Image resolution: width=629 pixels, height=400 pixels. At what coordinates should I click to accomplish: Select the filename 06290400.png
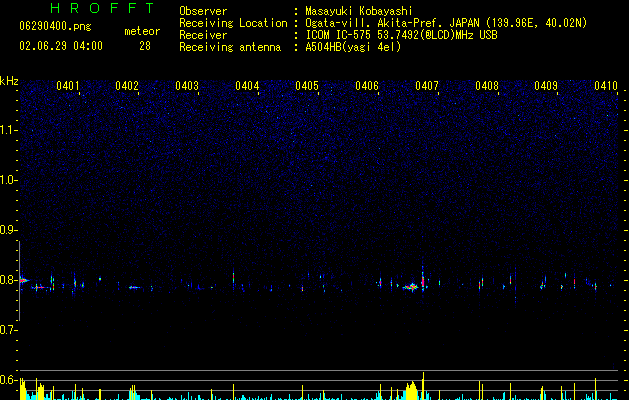(55, 27)
